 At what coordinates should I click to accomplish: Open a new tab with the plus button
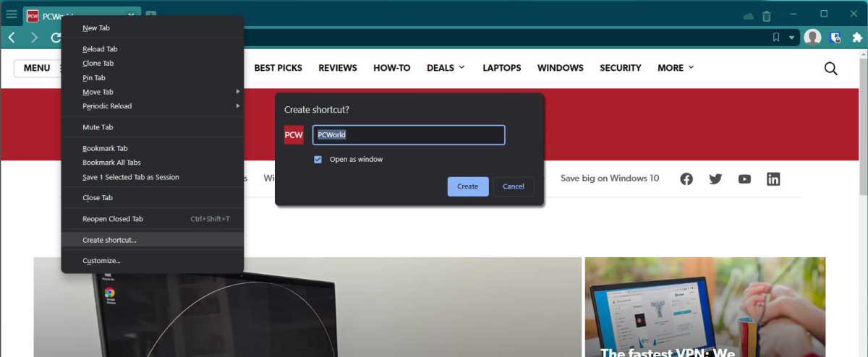coord(150,15)
